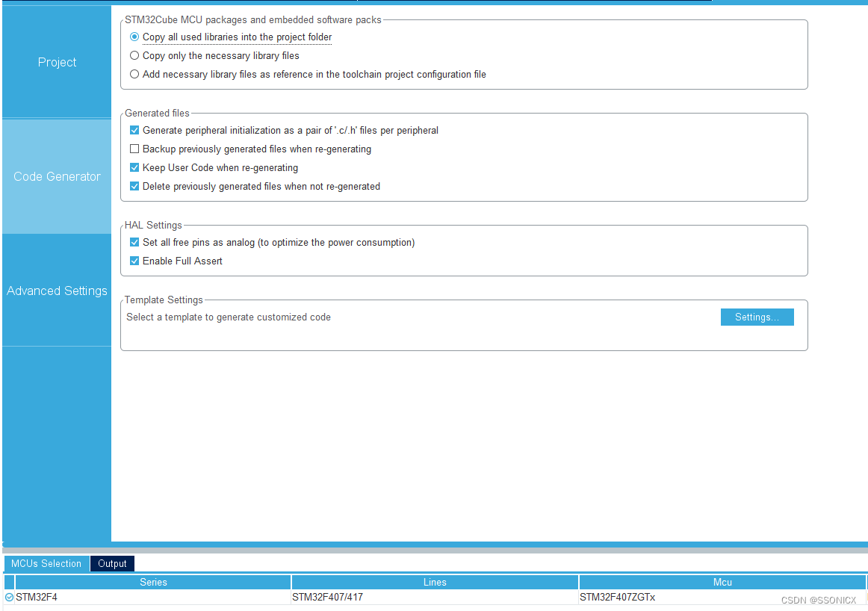
Task: Select the Code Generator tab
Action: (57, 176)
